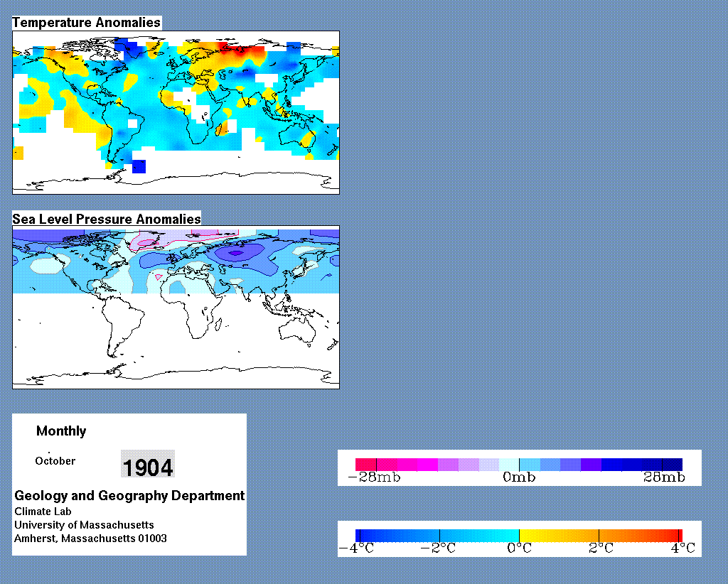Select the Temperature Anomalies title text
Viewport: 728px width, 584px height.
pos(86,22)
